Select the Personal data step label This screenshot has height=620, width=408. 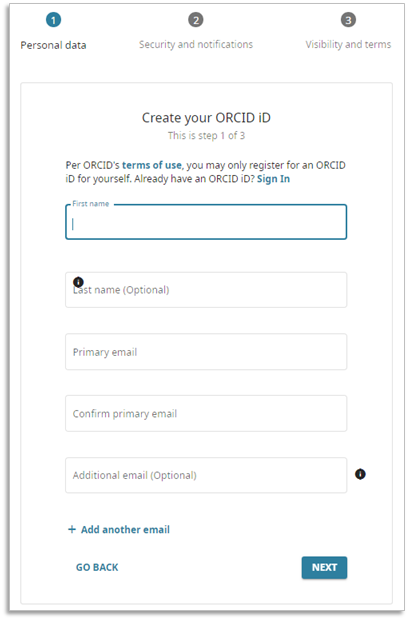click(53, 45)
